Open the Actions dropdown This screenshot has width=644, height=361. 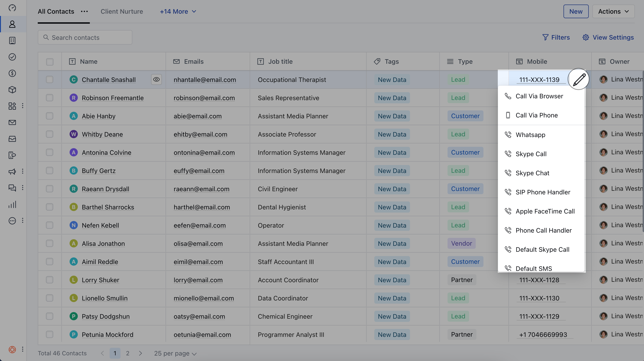613,12
